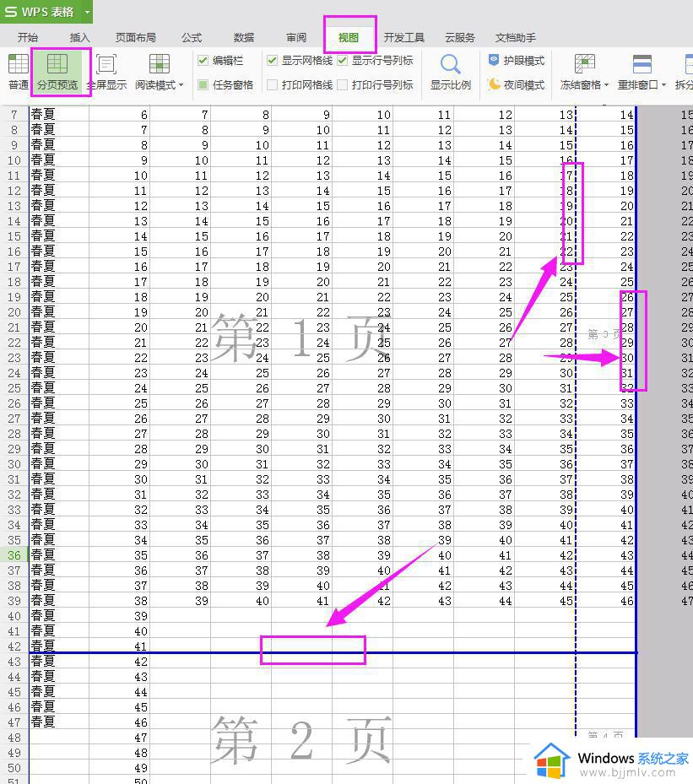This screenshot has height=784, width=693.
Task: Uncheck 显示网格线 show gridlines
Action: pyautogui.click(x=272, y=61)
